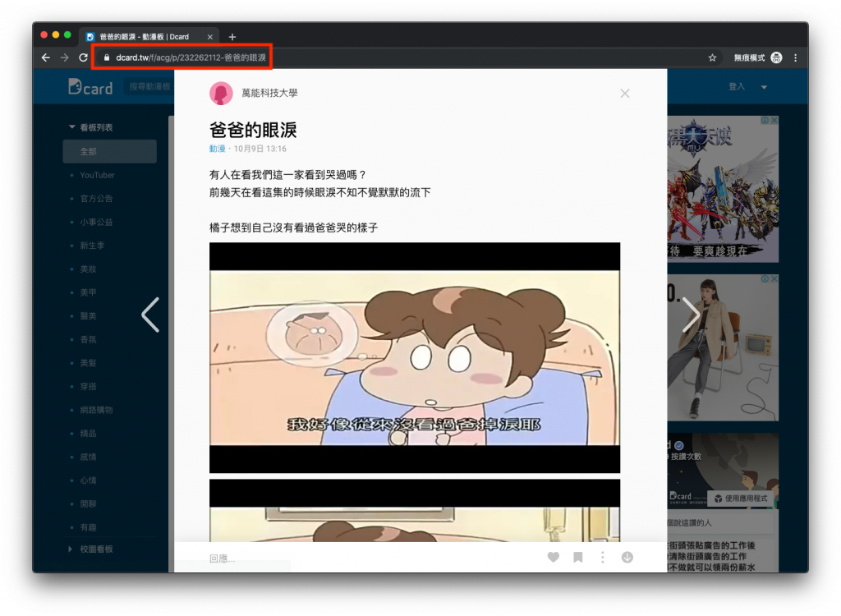Viewport: 841px width, 616px height.
Task: Click the fashion model advertisement
Action: point(723,347)
